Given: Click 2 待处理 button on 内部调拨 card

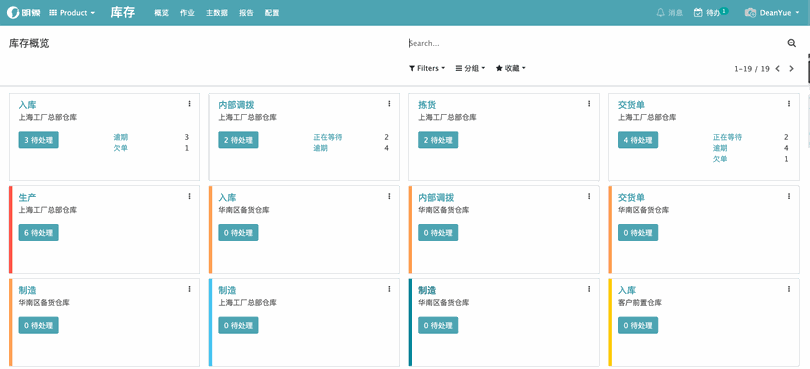Looking at the screenshot, I should click(238, 140).
